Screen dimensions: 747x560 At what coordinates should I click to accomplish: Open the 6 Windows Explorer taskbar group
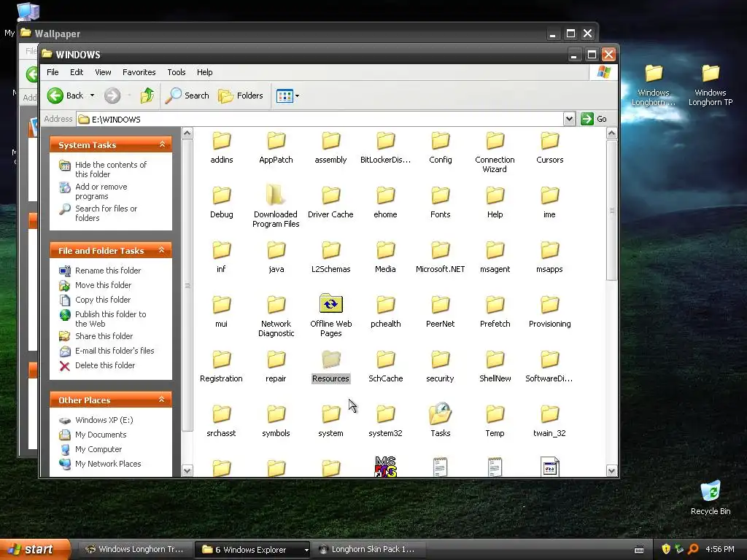point(253,549)
